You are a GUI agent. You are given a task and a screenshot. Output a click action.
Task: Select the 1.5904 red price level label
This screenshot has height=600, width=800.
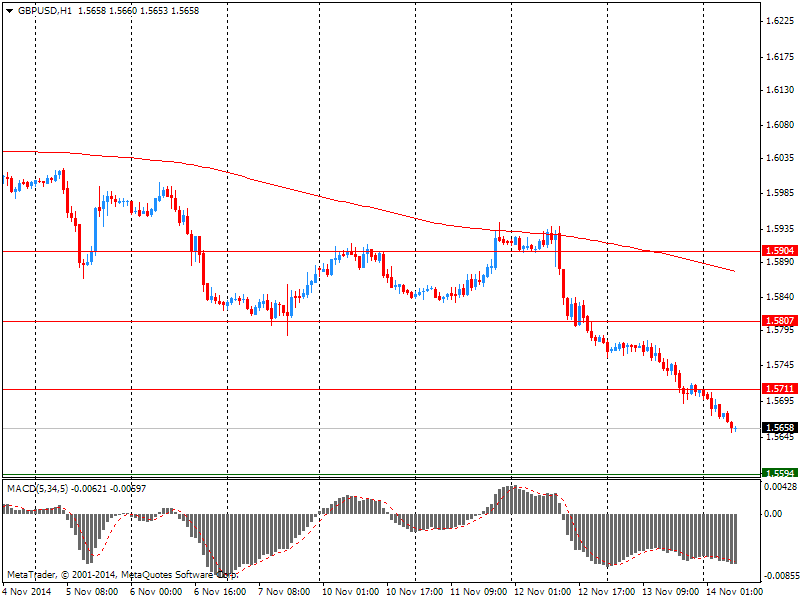click(x=780, y=251)
